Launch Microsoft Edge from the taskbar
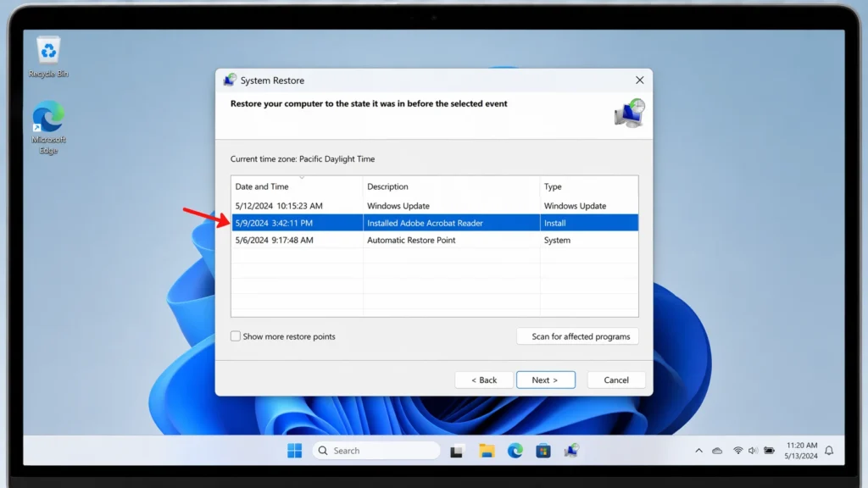Viewport: 868px width, 488px height. pos(513,450)
